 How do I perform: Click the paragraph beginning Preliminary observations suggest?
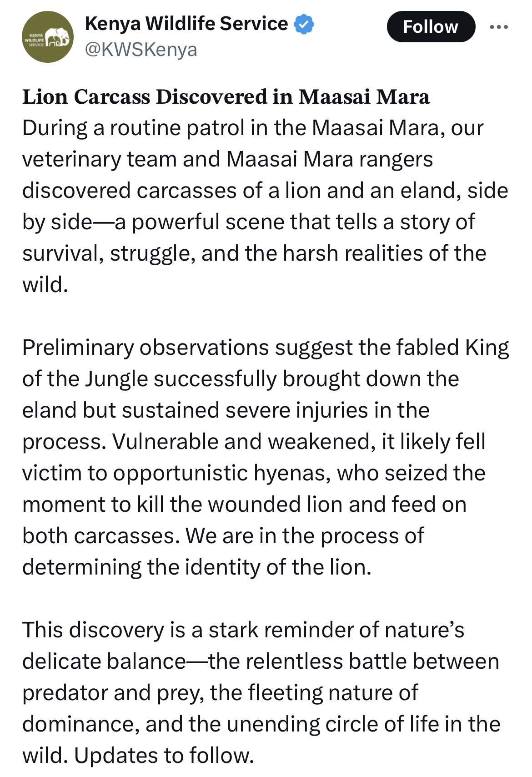(x=266, y=457)
